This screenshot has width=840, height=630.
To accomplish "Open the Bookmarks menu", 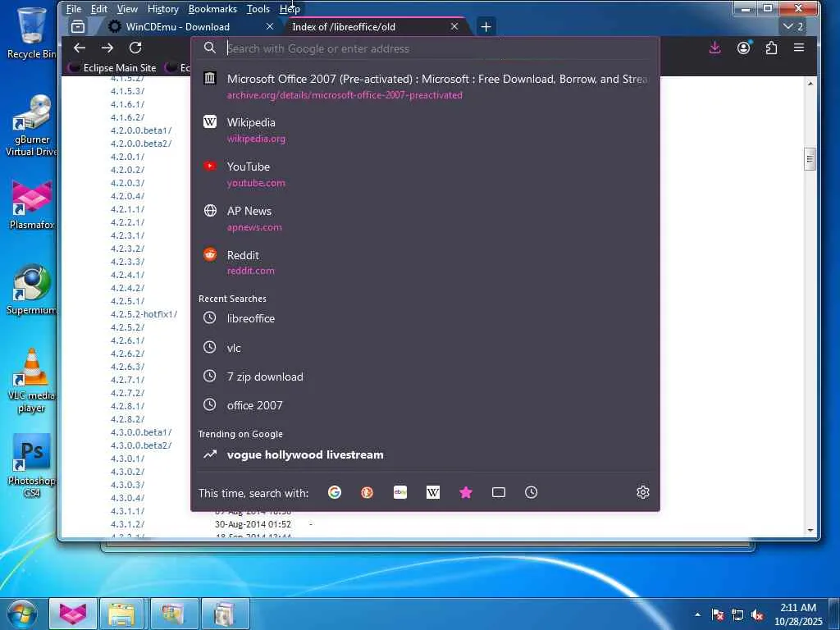I will (x=212, y=8).
